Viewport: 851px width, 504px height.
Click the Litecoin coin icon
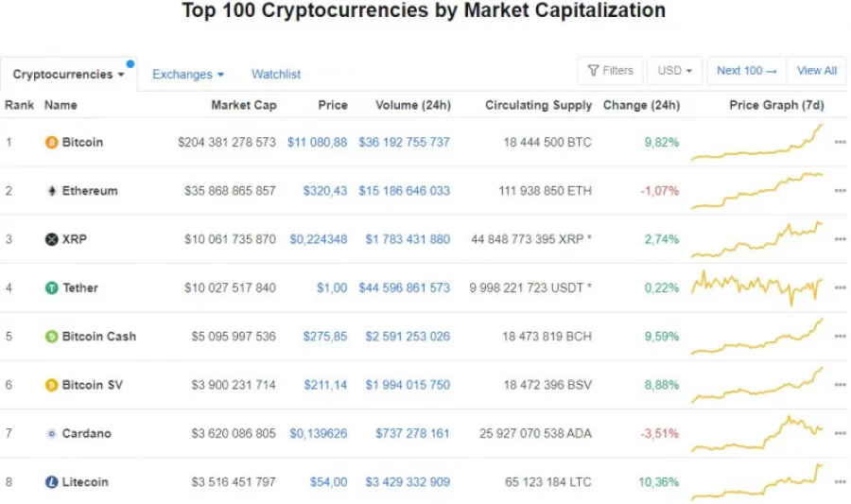[51, 482]
